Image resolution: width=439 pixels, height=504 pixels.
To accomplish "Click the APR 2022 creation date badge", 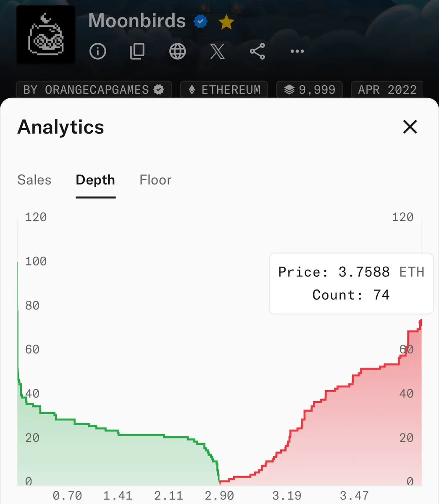I will 387,89.
